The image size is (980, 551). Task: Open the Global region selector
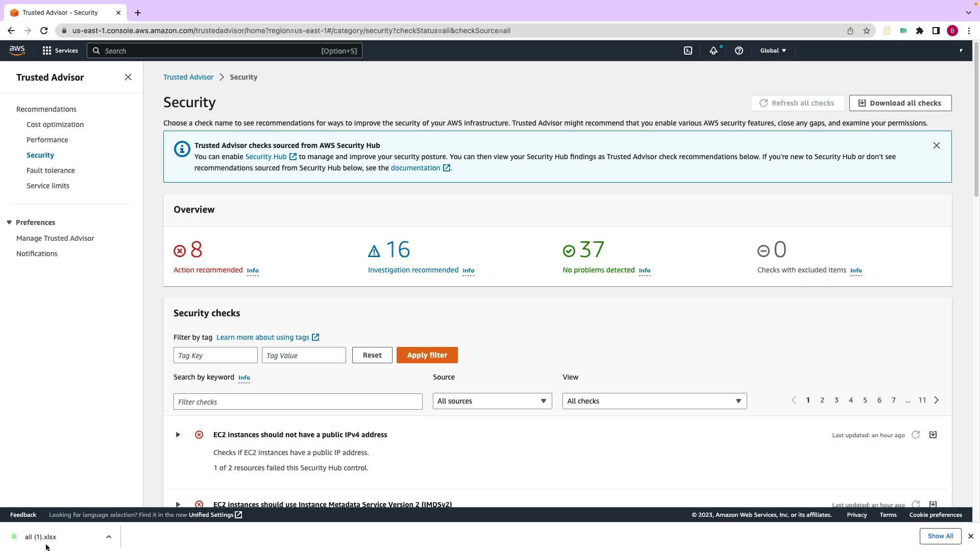(773, 51)
